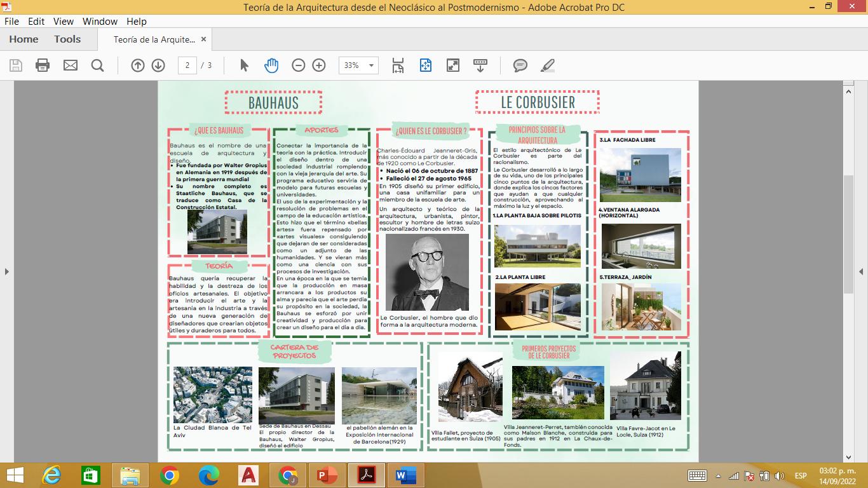868x488 pixels.
Task: Open the View menu
Action: coord(64,21)
